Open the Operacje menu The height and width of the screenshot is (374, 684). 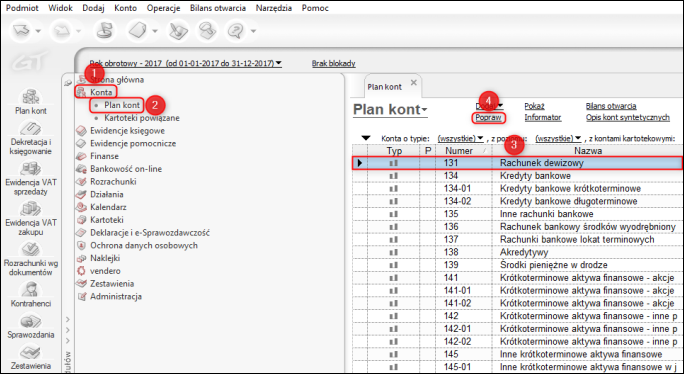click(163, 8)
